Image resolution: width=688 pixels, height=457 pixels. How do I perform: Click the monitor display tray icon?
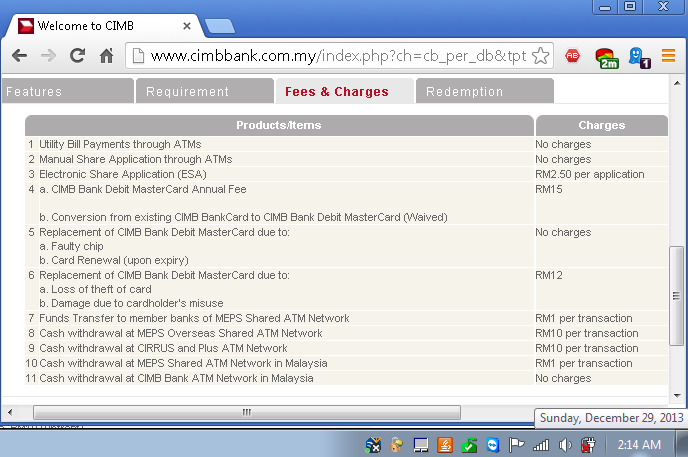420,445
